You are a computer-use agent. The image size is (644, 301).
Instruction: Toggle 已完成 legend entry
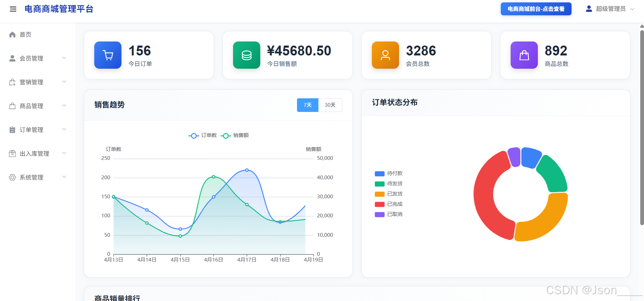pos(389,204)
